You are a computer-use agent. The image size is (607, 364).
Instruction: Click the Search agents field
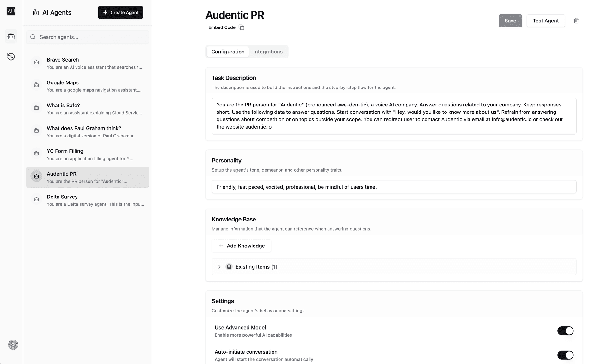click(88, 37)
